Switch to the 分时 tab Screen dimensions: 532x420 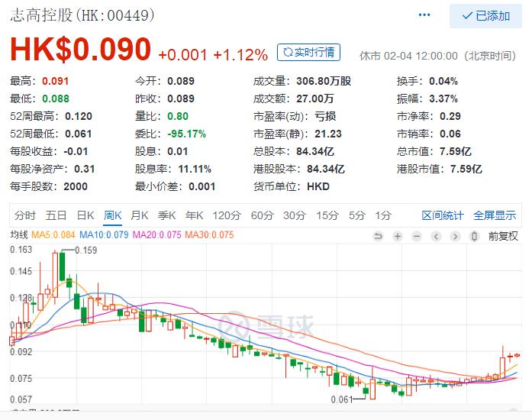click(x=25, y=215)
